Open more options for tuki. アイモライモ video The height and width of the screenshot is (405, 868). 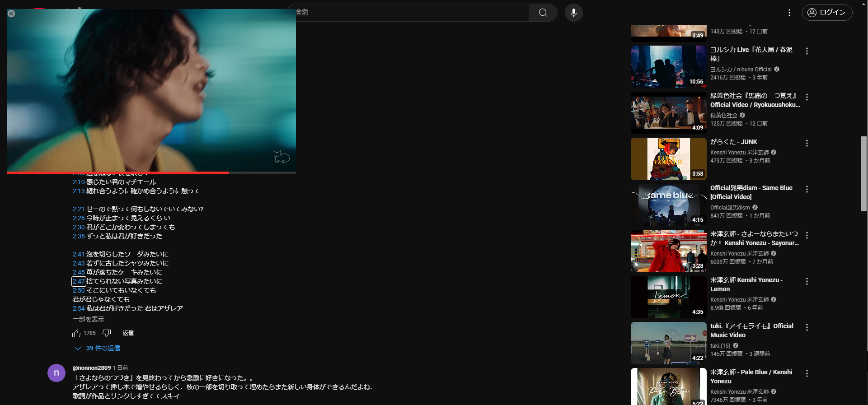pyautogui.click(x=807, y=327)
